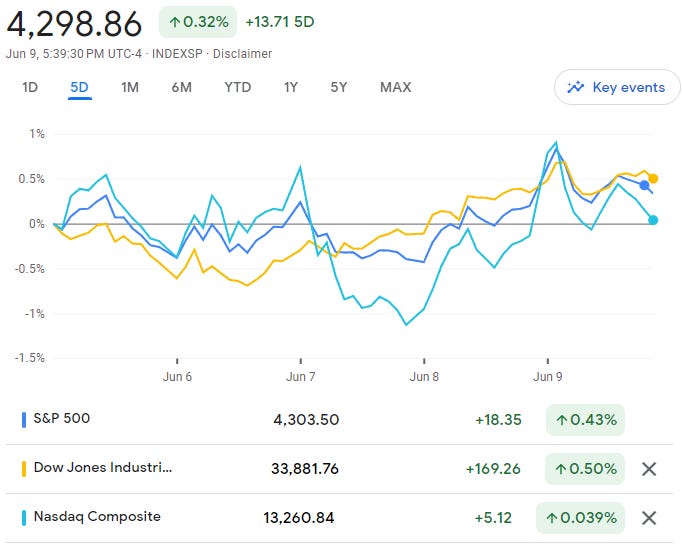This screenshot has height=544, width=682.
Task: Open the Key events sparkle icon
Action: point(575,87)
